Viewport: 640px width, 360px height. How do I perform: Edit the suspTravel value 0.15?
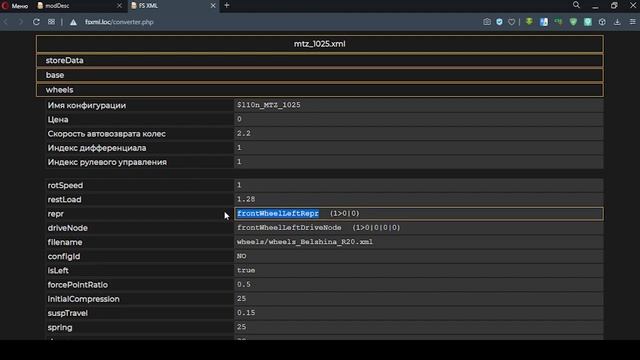pos(419,313)
